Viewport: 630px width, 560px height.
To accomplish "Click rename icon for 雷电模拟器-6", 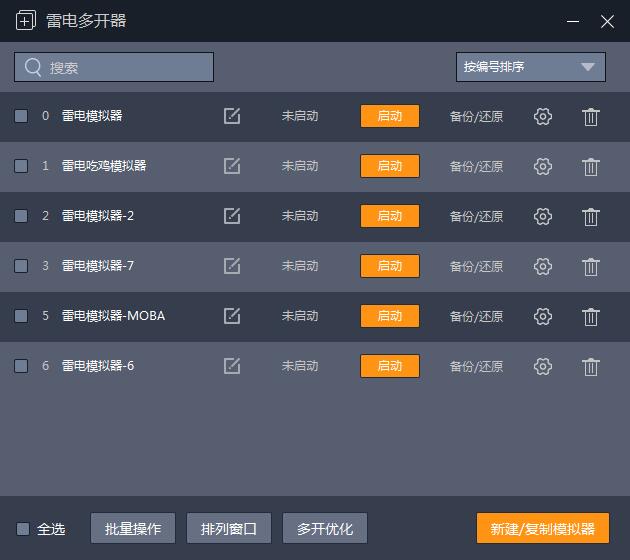I will (x=232, y=366).
